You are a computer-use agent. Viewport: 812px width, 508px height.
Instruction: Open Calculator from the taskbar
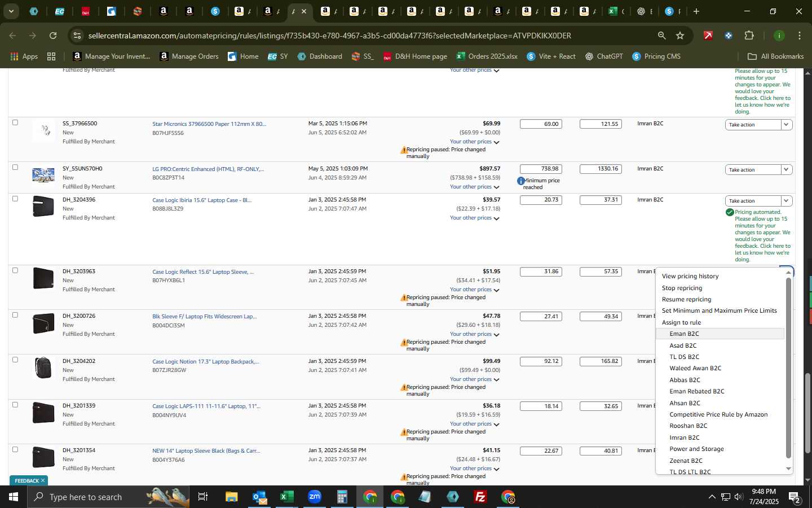(x=342, y=497)
